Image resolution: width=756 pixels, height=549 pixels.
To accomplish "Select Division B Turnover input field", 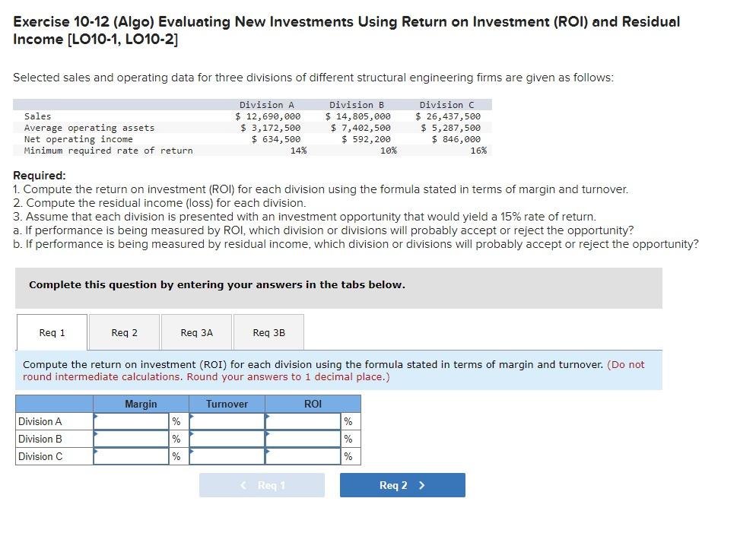I will 226,439.
